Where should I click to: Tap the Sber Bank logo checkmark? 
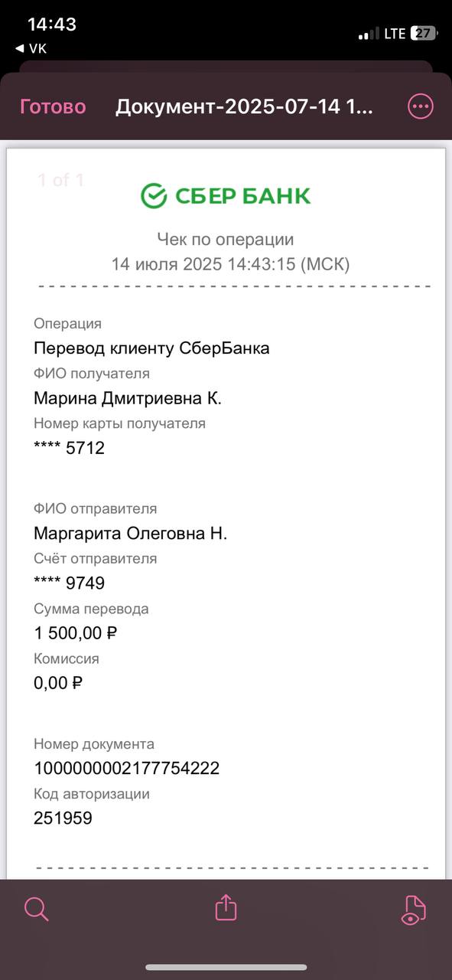154,196
